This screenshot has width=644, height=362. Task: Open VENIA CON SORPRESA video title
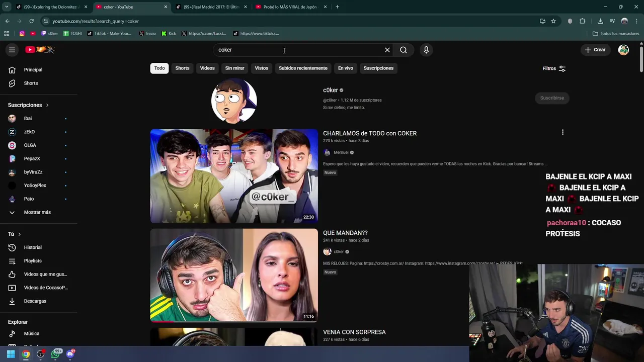(x=354, y=332)
